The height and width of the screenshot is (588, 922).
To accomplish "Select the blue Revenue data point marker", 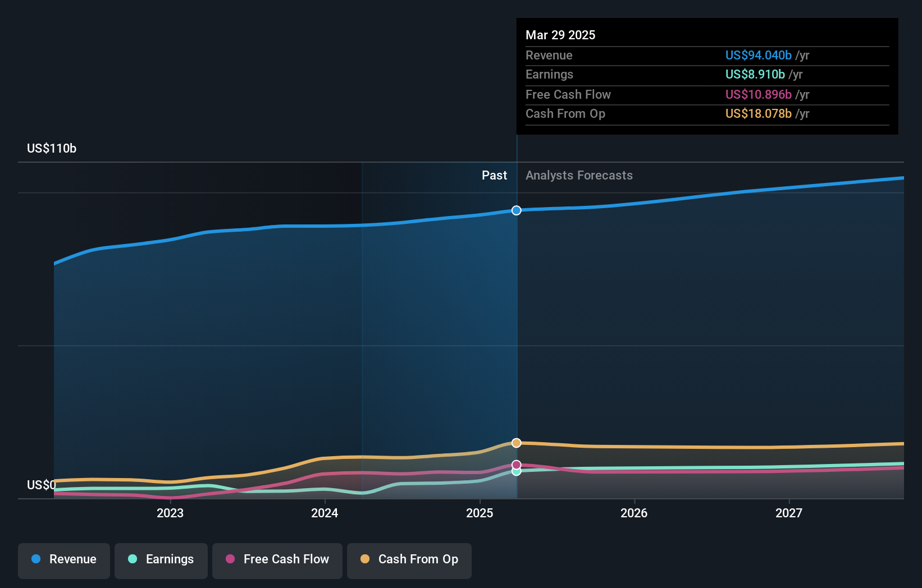I will [516, 210].
